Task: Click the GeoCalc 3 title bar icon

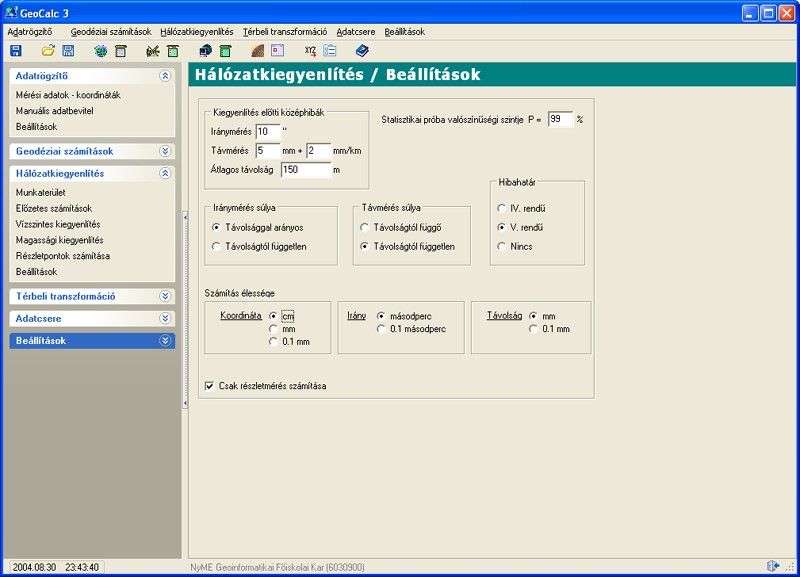Action: (11, 13)
